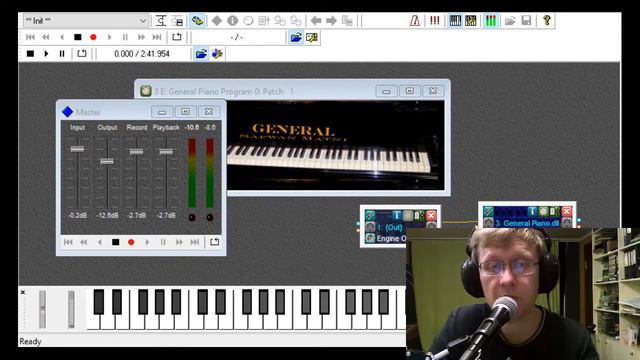
Task: Click the '3: General Piano.dll' module label
Action: click(x=527, y=223)
